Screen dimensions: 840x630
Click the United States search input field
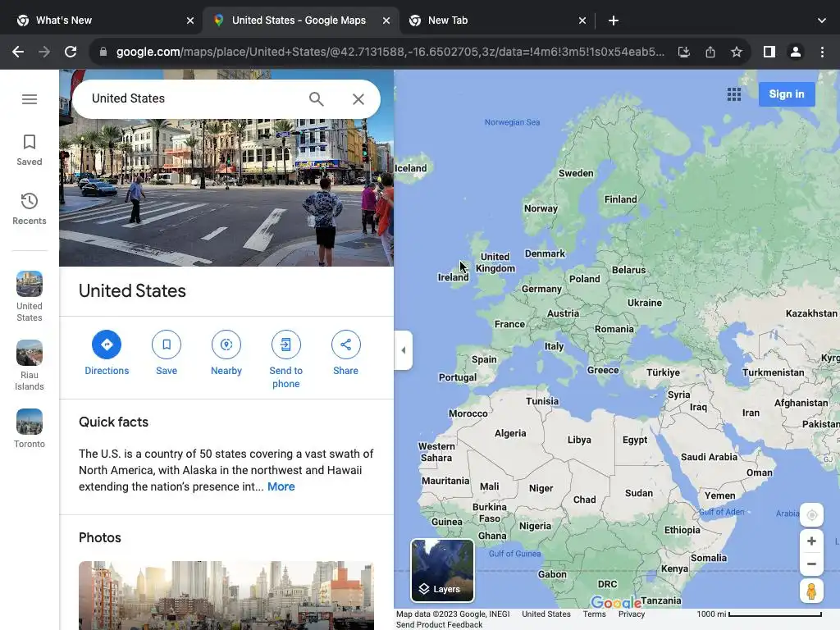click(193, 98)
